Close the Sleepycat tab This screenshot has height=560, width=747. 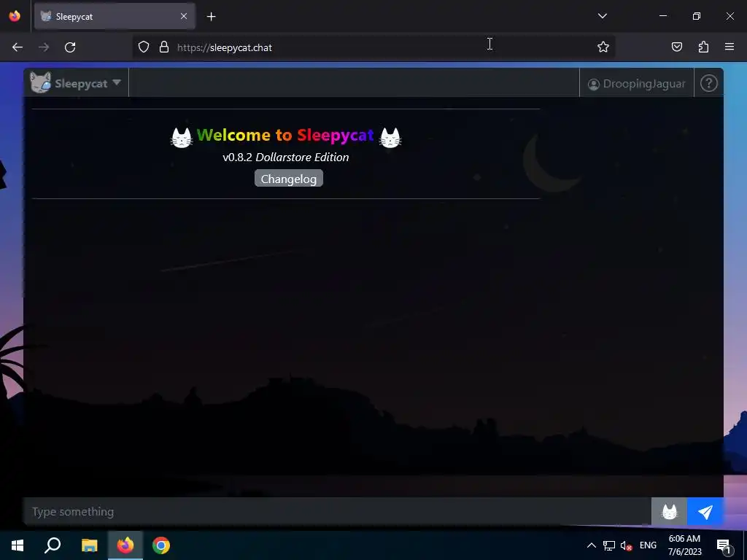pyautogui.click(x=184, y=16)
